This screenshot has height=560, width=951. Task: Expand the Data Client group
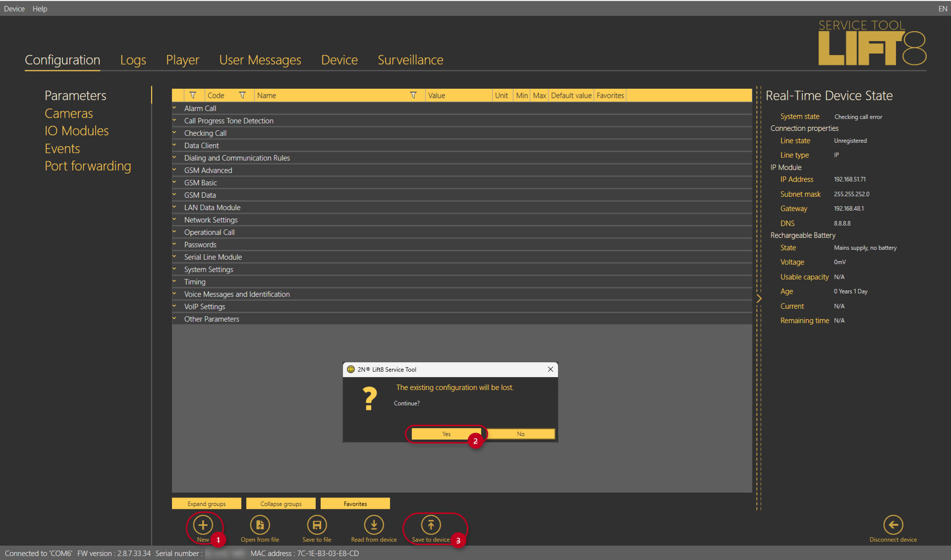pyautogui.click(x=174, y=145)
